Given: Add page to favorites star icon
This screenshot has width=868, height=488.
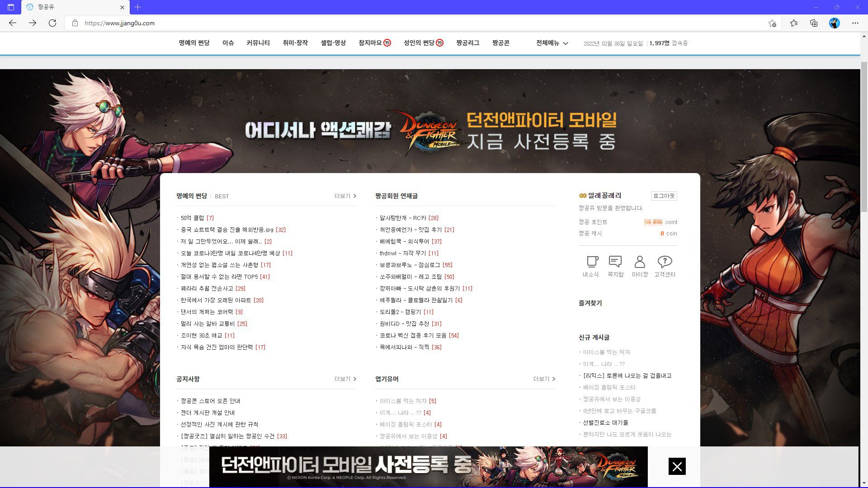Looking at the screenshot, I should pos(772,23).
